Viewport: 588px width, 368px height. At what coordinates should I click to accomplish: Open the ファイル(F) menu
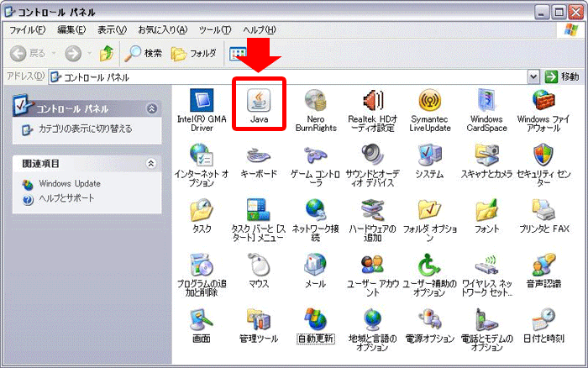27,29
